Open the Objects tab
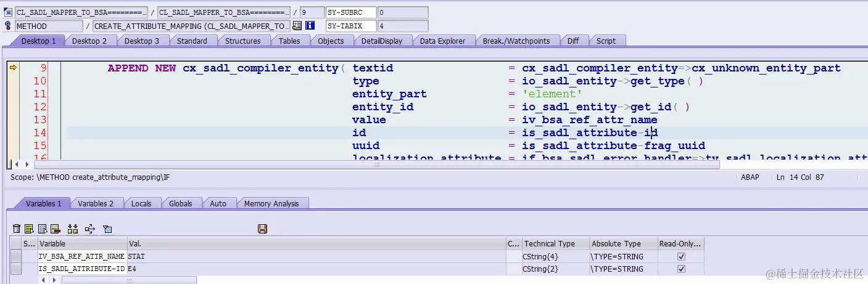 pos(331,41)
